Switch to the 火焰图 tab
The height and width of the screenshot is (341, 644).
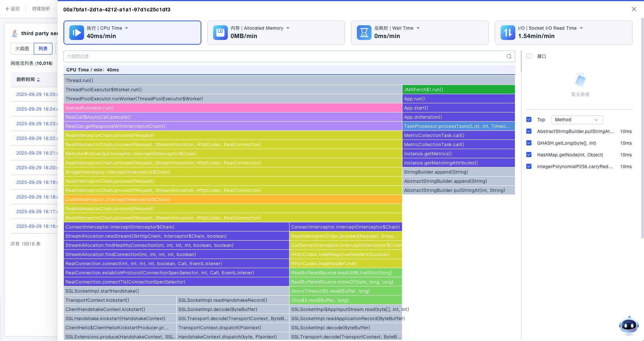(x=22, y=49)
